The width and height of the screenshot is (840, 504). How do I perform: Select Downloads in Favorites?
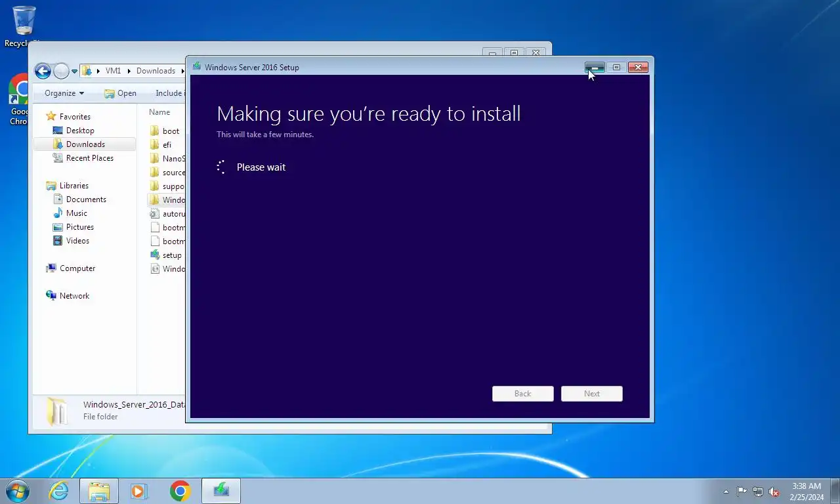coord(85,144)
